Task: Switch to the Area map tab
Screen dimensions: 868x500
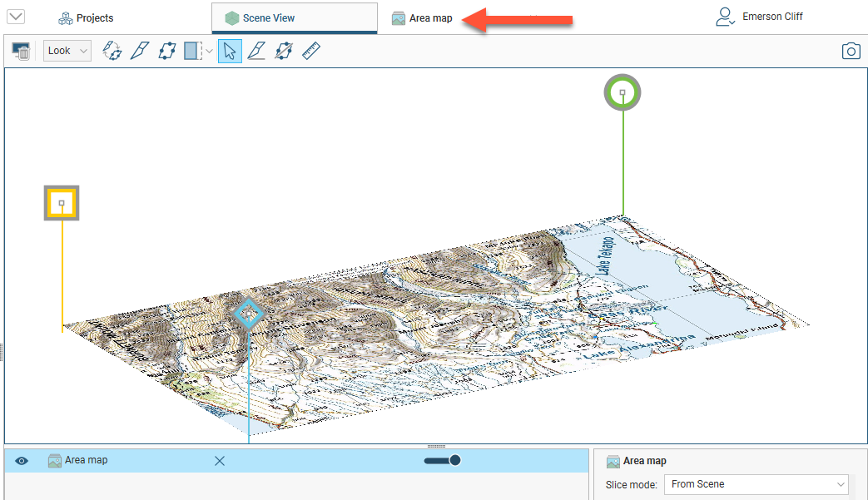Action: click(x=423, y=17)
